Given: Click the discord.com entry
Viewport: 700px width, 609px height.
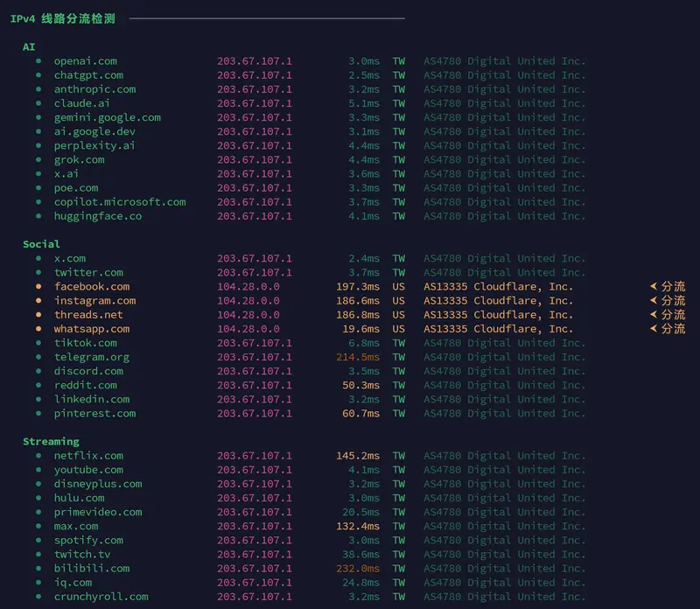Looking at the screenshot, I should [88, 372].
